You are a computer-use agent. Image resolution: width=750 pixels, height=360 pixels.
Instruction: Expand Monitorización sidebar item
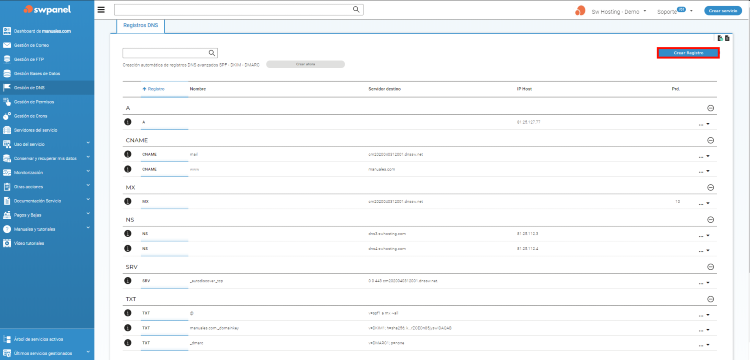coord(88,171)
